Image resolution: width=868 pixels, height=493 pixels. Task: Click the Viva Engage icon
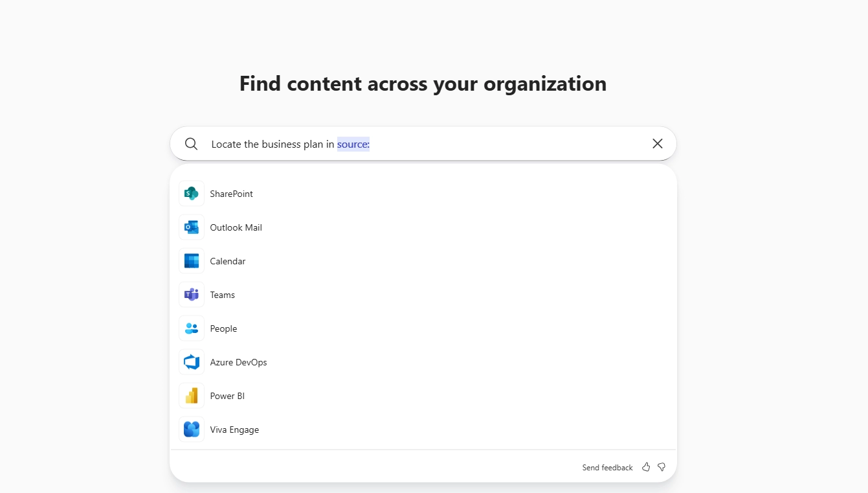coord(191,429)
